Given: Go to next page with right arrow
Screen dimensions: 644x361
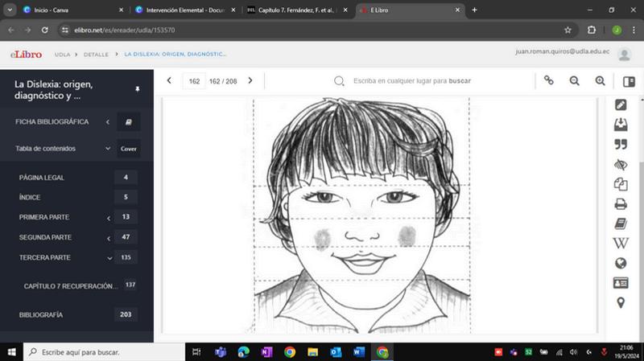Looking at the screenshot, I should click(x=250, y=80).
